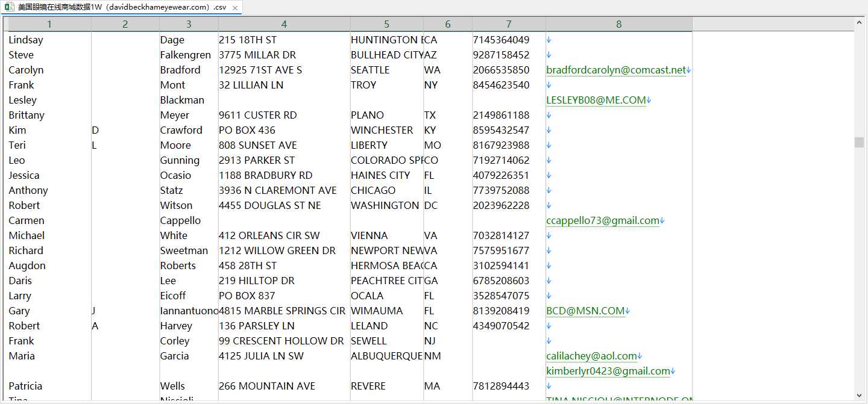This screenshot has width=868, height=404.
Task: Select the Iannantuono last name cell
Action: [189, 311]
